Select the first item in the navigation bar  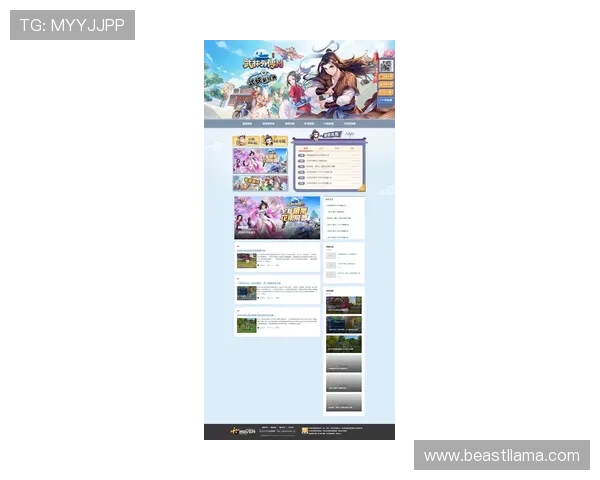(x=247, y=124)
